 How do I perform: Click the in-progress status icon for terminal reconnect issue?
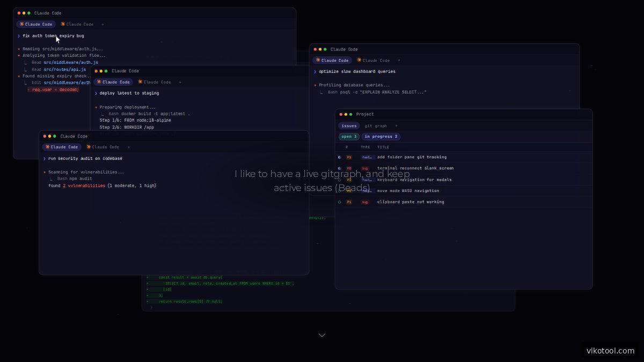click(x=339, y=168)
